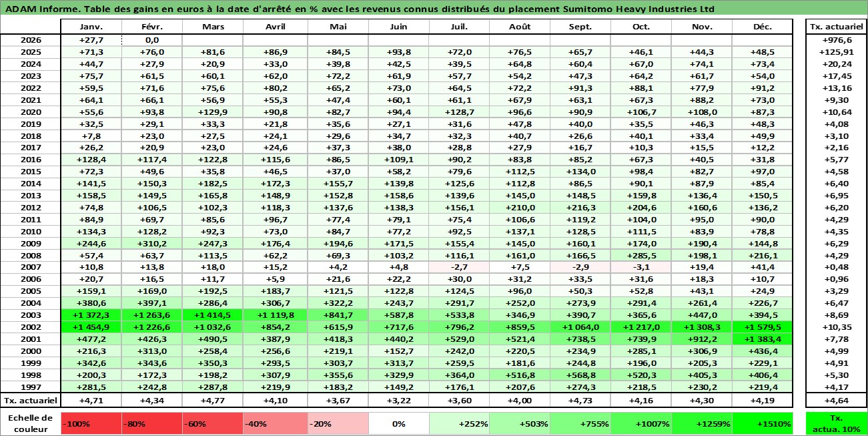Click the 'Mars' column header
Screen dimensions: 868x436
point(212,27)
